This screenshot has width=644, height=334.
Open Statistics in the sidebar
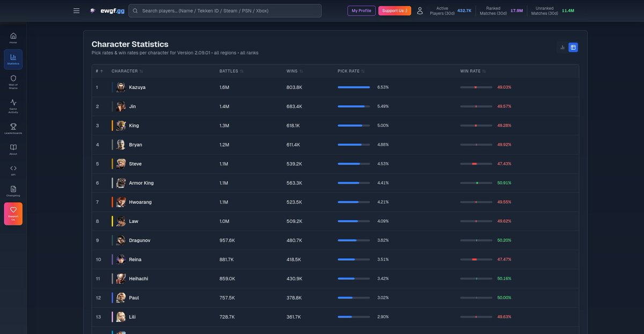point(13,60)
